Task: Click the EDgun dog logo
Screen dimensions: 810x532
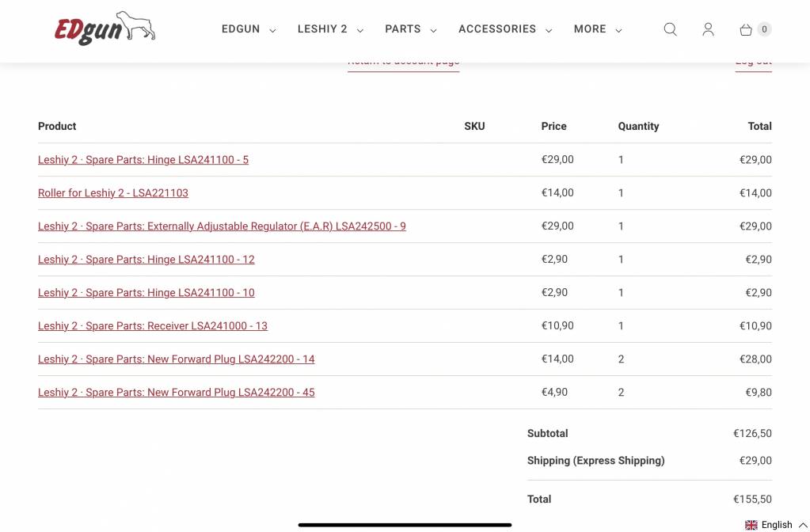Action: tap(105, 28)
